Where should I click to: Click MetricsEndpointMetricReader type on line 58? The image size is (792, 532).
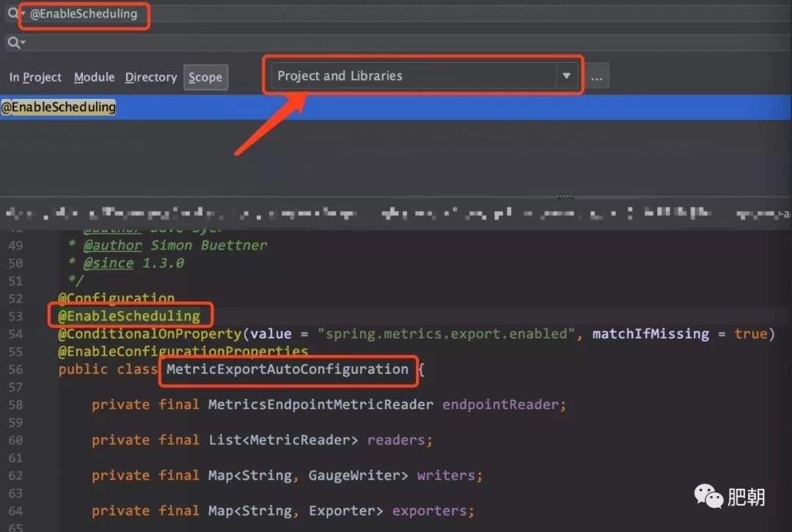(320, 404)
